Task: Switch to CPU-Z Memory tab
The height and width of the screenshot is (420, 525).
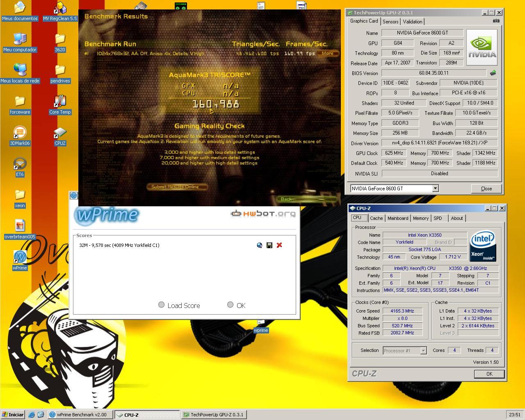Action: click(421, 218)
